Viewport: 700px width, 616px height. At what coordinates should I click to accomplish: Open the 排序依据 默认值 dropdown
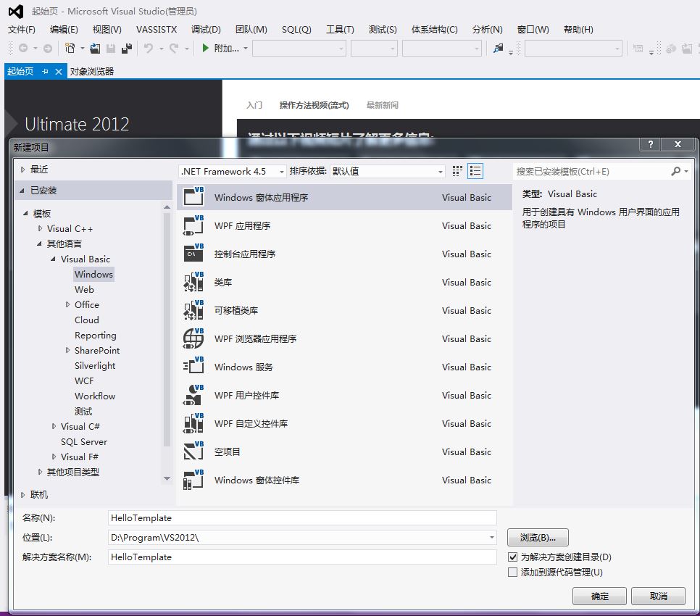(x=387, y=172)
